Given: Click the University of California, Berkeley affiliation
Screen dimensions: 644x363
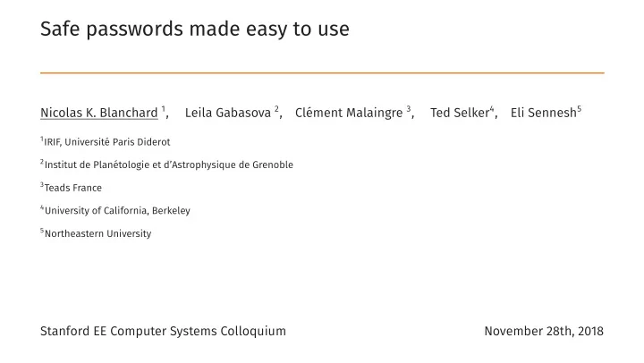Looking at the screenshot, I should point(115,211).
